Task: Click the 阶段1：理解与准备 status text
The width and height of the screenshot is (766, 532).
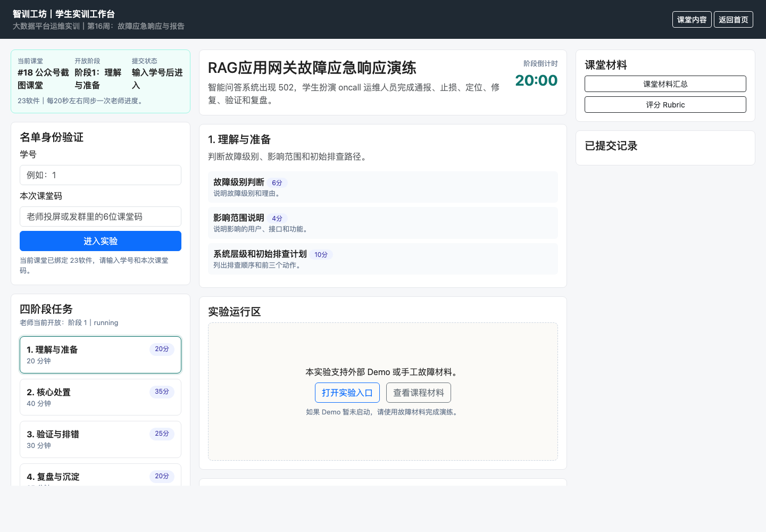Action: pos(98,79)
